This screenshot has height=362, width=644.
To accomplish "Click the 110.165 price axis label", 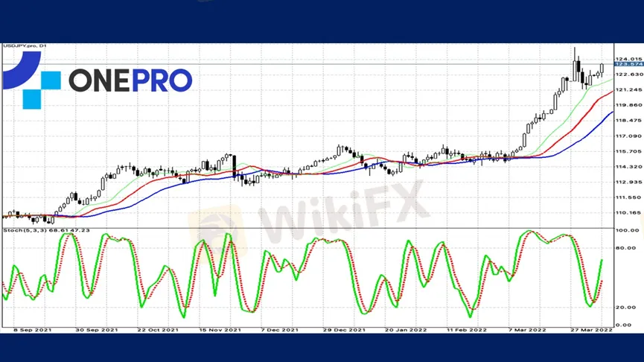I will [x=628, y=212].
